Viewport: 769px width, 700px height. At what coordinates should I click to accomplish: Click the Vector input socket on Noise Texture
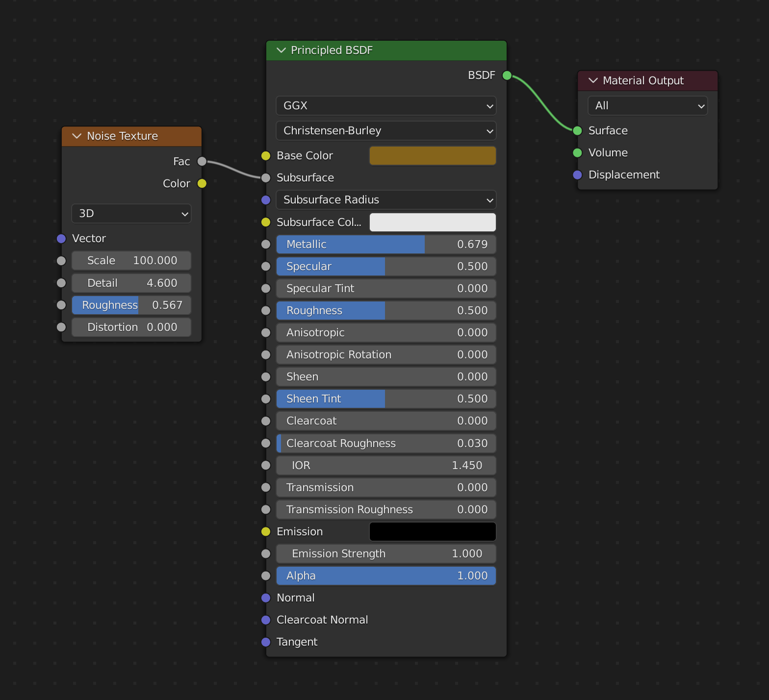61,239
